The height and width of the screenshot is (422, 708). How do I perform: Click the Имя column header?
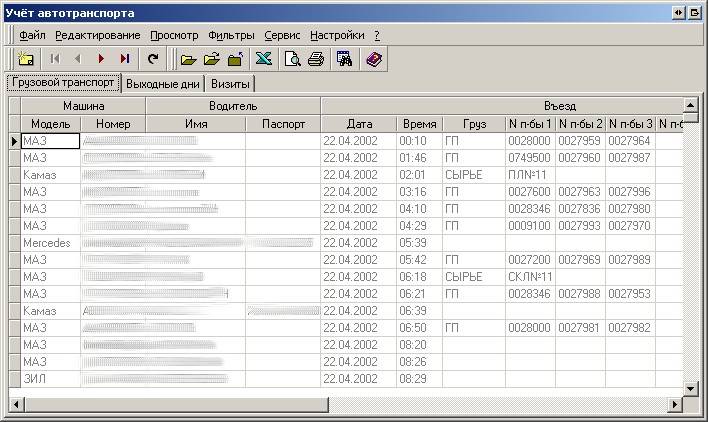coord(196,124)
